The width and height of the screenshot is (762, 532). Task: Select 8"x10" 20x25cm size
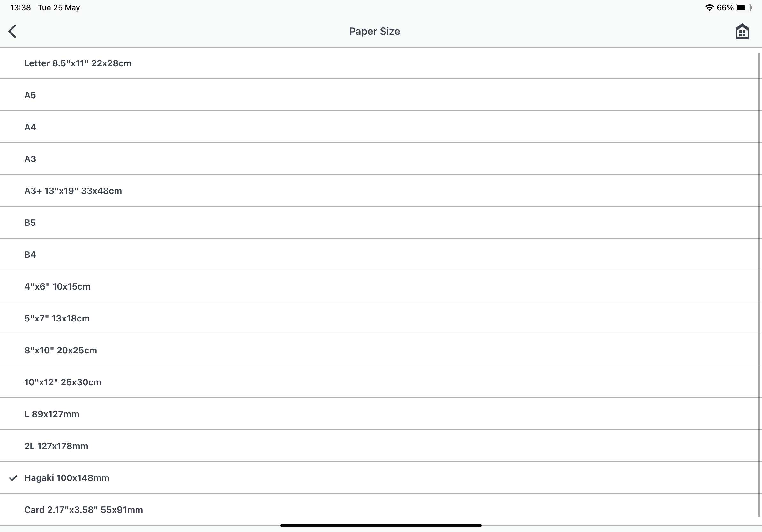(x=61, y=350)
